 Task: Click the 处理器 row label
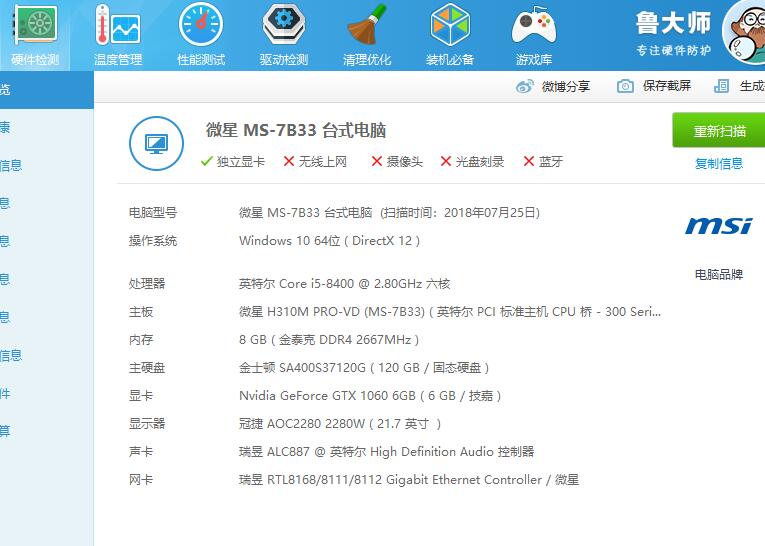[x=147, y=283]
